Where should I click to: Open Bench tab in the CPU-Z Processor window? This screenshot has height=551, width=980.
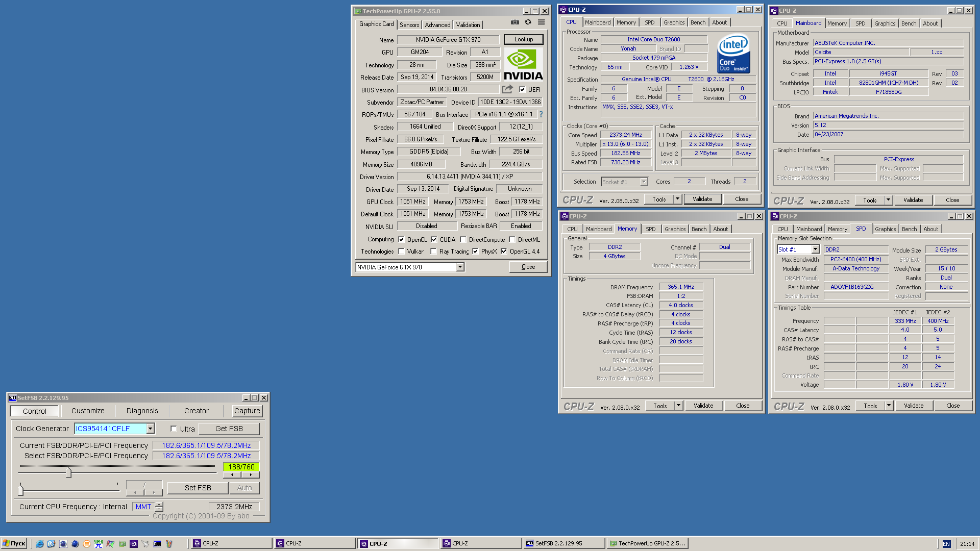click(x=698, y=22)
